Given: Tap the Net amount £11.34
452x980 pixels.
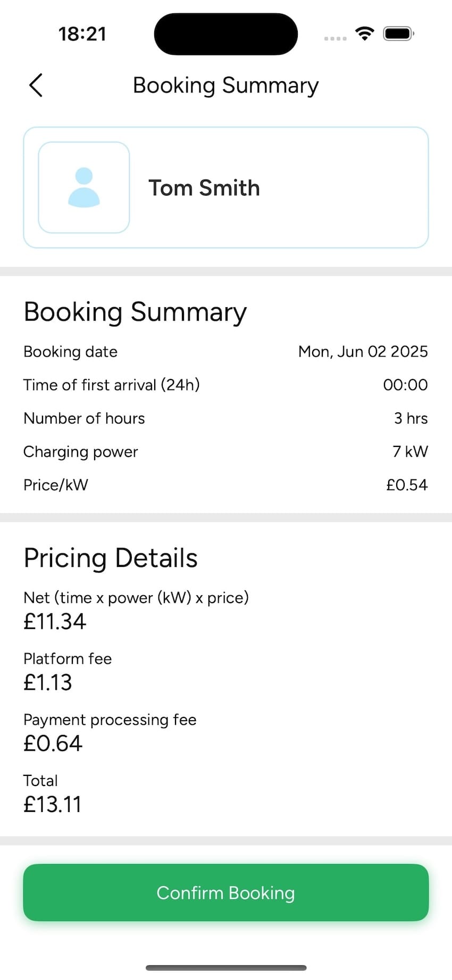Looking at the screenshot, I should pyautogui.click(x=55, y=621).
